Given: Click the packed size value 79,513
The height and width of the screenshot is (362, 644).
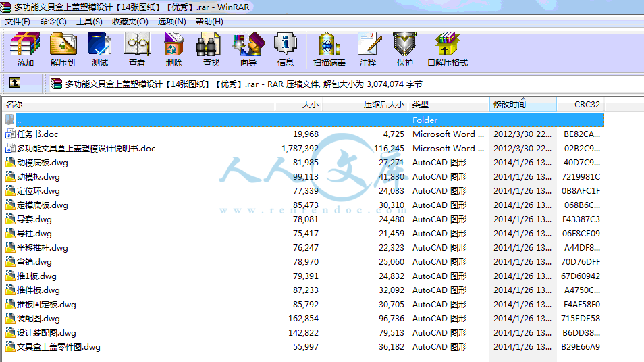Looking at the screenshot, I should coord(392,332).
